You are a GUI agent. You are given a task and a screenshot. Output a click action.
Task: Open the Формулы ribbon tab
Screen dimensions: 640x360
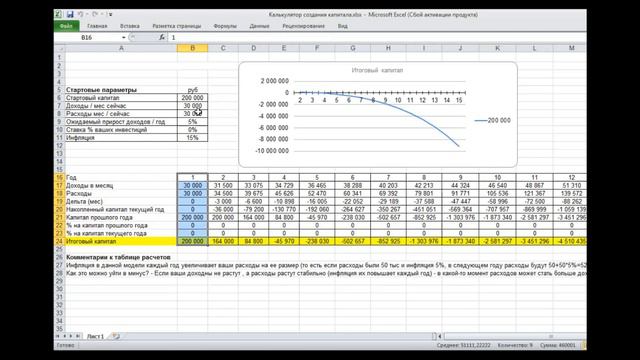coord(225,26)
